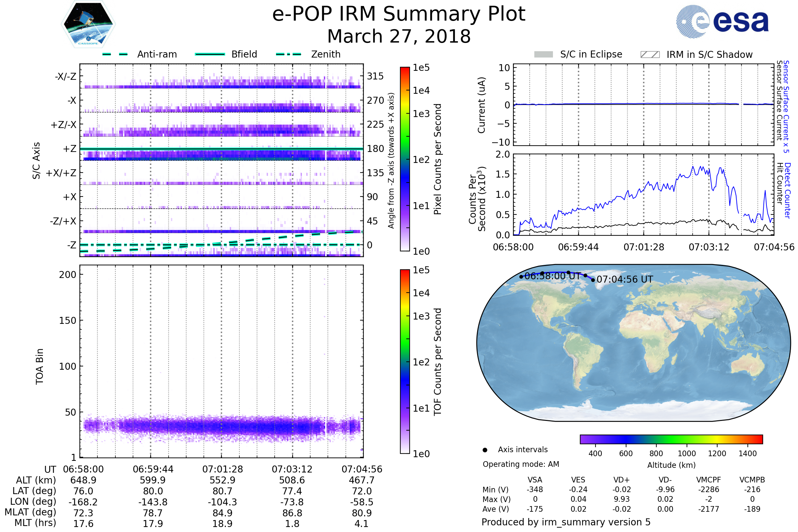
Task: Click the Anti-ram dashed line legend marker
Action: (115, 54)
